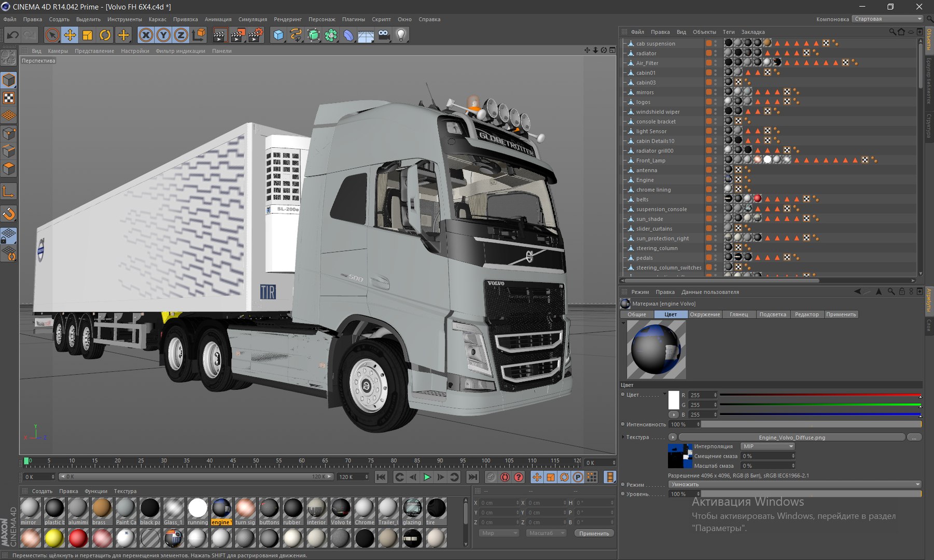Make object editable icon in left toolbar
The image size is (934, 560).
(x=8, y=58)
